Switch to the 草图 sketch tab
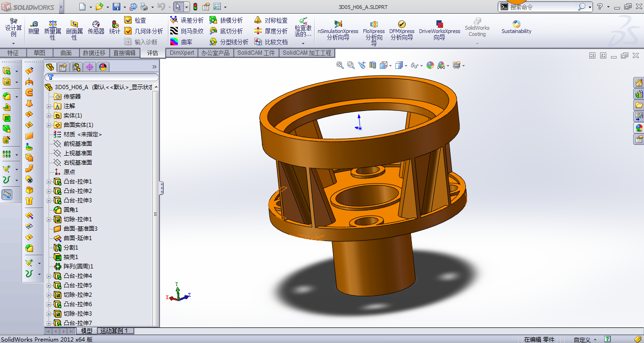This screenshot has height=343, width=644. coord(39,53)
